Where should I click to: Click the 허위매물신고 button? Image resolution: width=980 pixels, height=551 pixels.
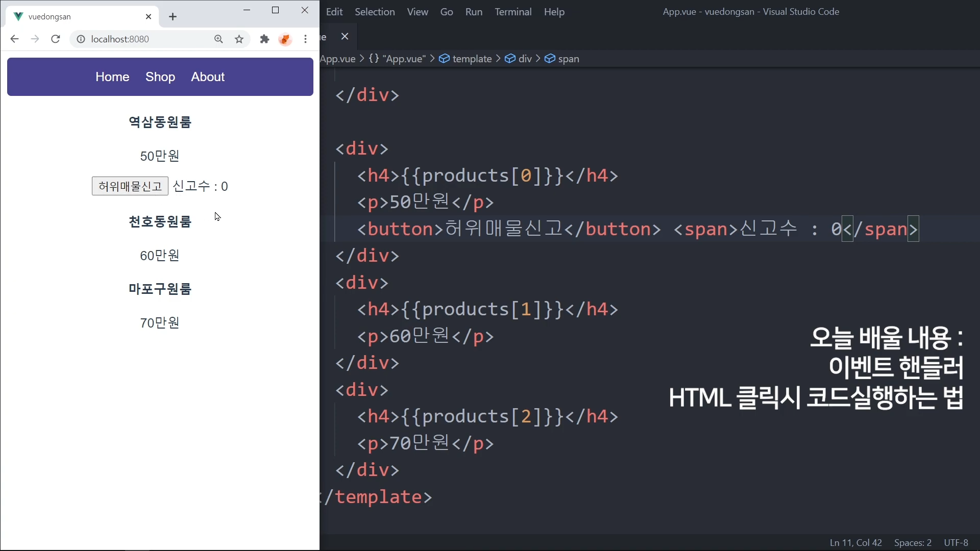click(130, 186)
